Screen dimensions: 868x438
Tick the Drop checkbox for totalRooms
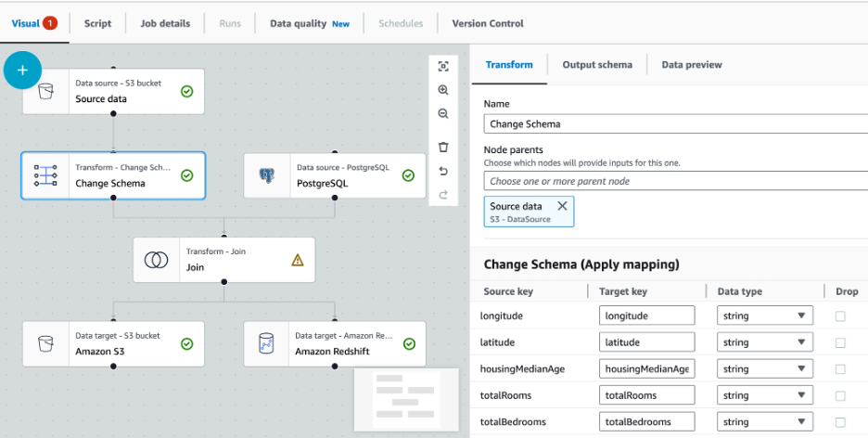840,396
